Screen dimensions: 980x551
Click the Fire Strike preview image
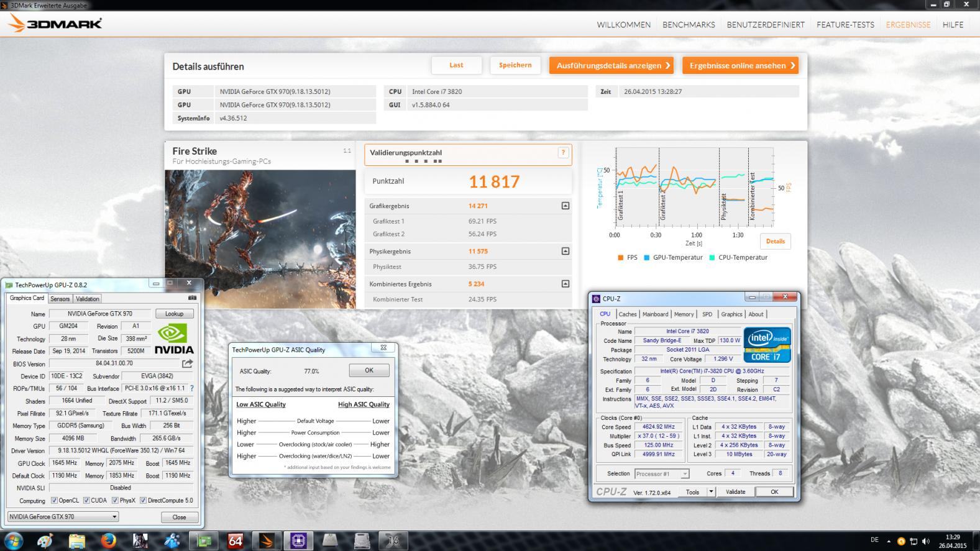coord(260,239)
